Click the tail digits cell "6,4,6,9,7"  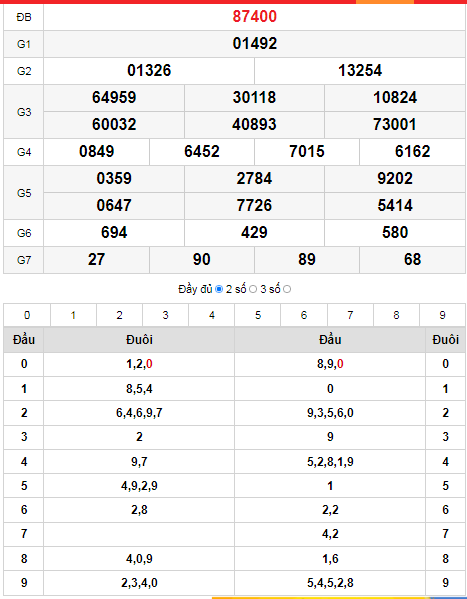click(x=139, y=413)
